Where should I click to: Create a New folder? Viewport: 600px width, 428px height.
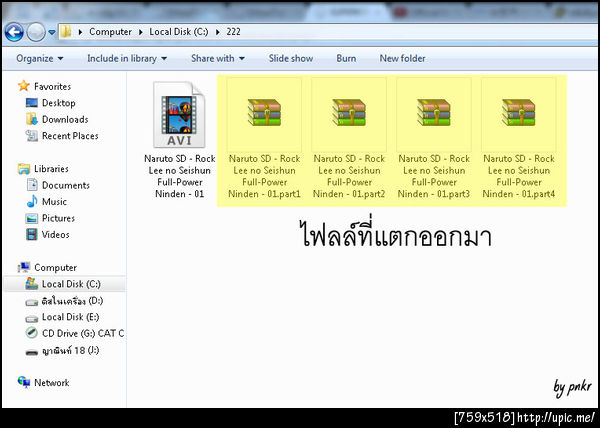(402, 59)
